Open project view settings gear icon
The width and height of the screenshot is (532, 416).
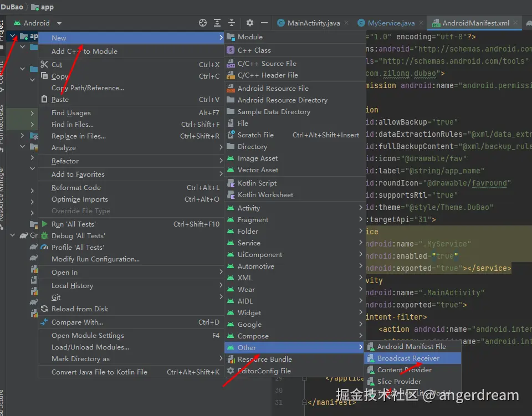tap(250, 23)
